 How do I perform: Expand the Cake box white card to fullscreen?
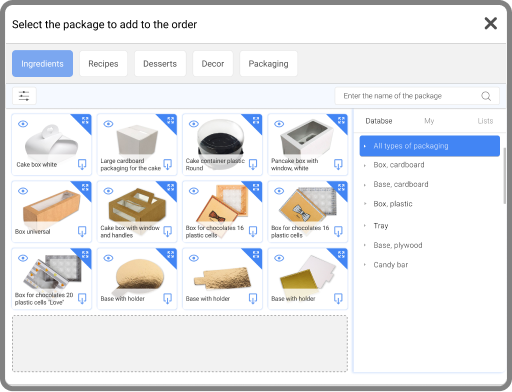coord(85,120)
